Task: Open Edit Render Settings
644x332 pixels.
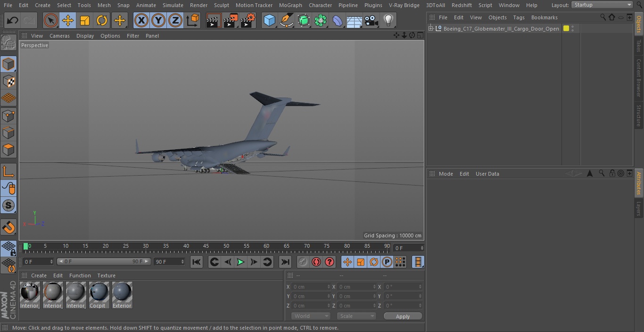Action: [x=248, y=20]
